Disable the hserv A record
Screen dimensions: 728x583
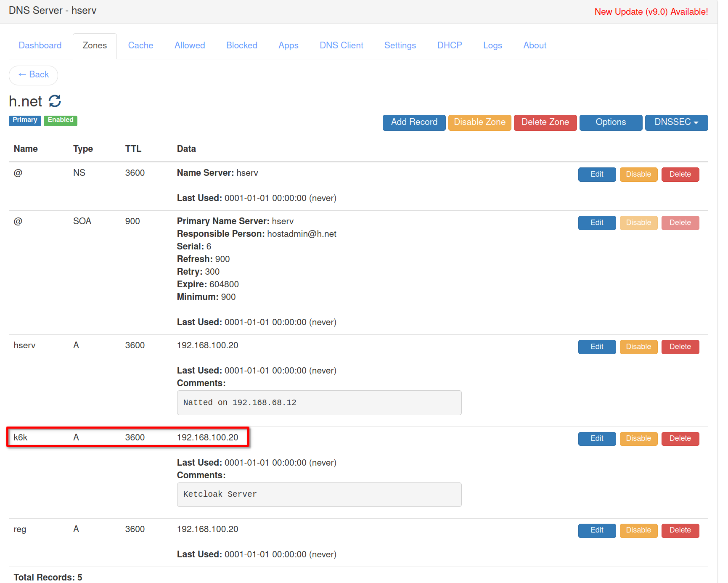coord(638,347)
